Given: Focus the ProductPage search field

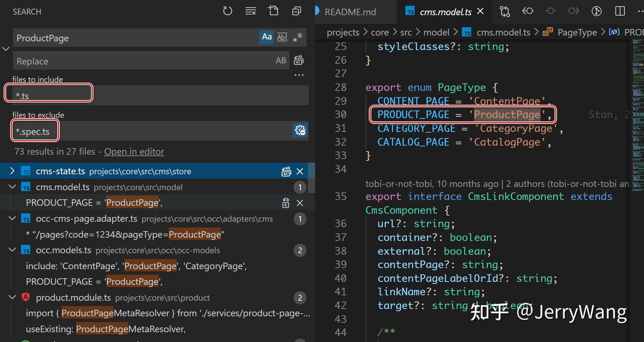Looking at the screenshot, I should pos(136,38).
